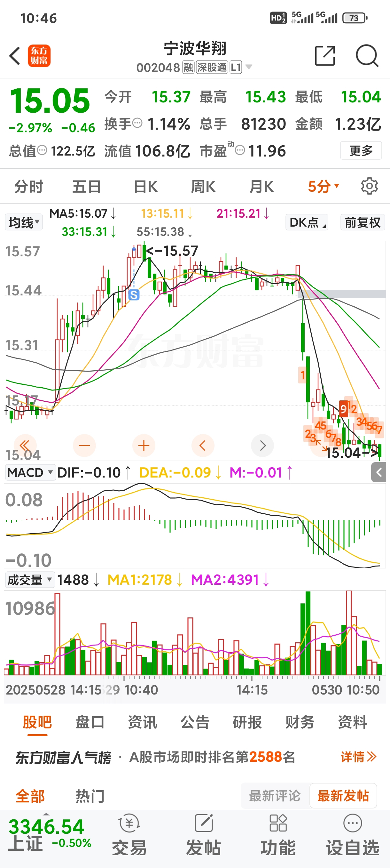This screenshot has width=390, height=868.
Task: Zoom in chart with plus button
Action: click(144, 446)
